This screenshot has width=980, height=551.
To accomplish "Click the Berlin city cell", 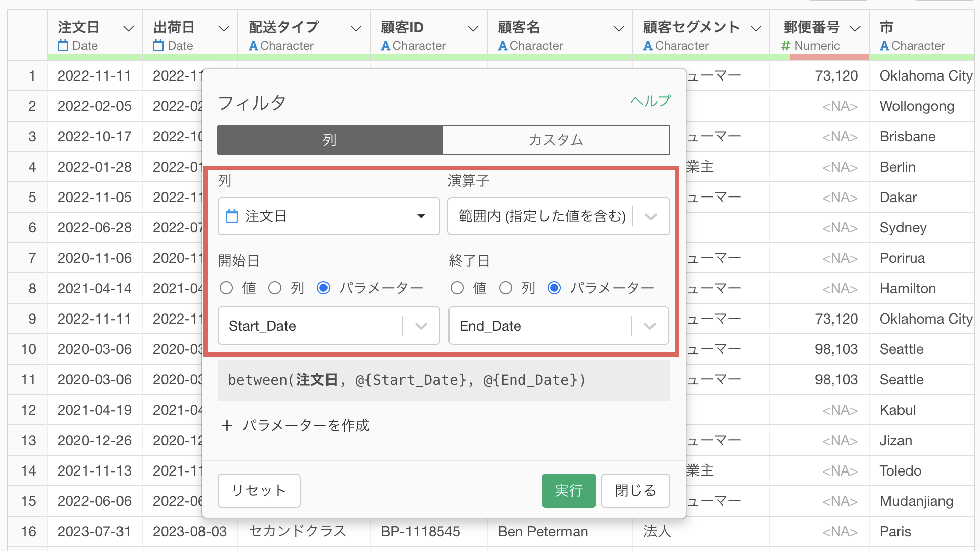I will point(921,167).
